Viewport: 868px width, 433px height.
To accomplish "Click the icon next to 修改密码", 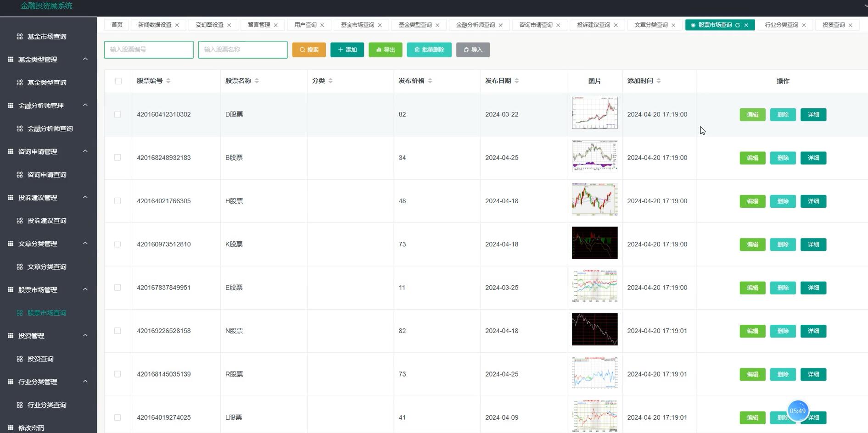I will (x=10, y=427).
